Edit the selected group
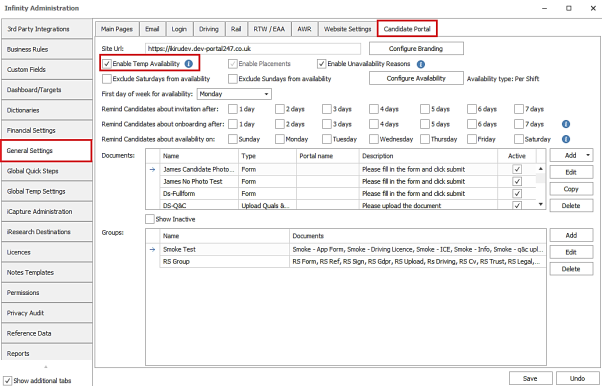602x386 pixels. [x=571, y=252]
